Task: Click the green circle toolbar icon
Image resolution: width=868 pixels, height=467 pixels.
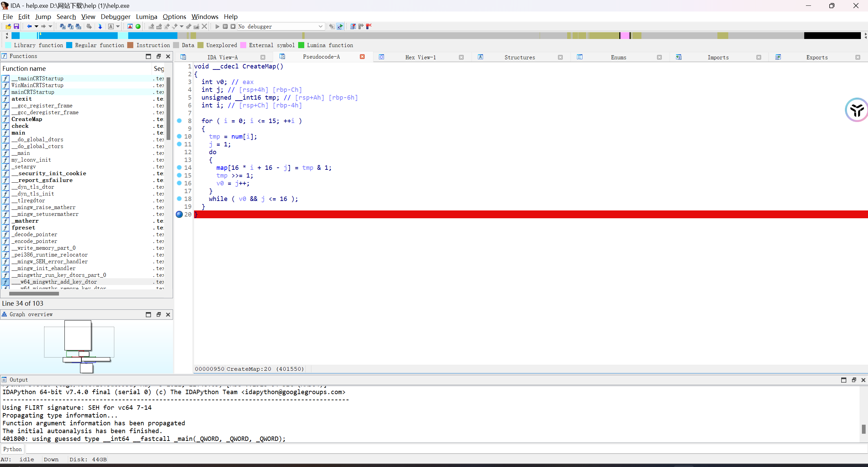Action: 138,26
